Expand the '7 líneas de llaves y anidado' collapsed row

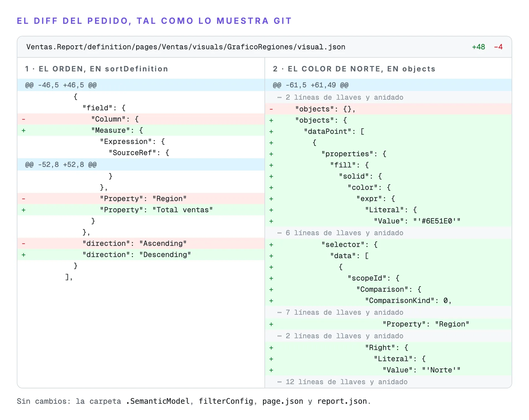tap(388, 312)
